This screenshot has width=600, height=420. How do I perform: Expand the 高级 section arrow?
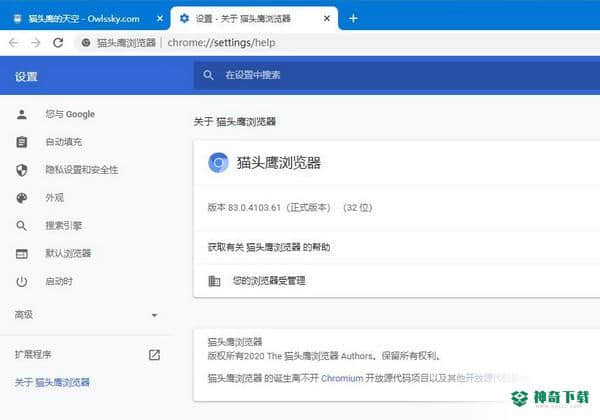point(155,315)
